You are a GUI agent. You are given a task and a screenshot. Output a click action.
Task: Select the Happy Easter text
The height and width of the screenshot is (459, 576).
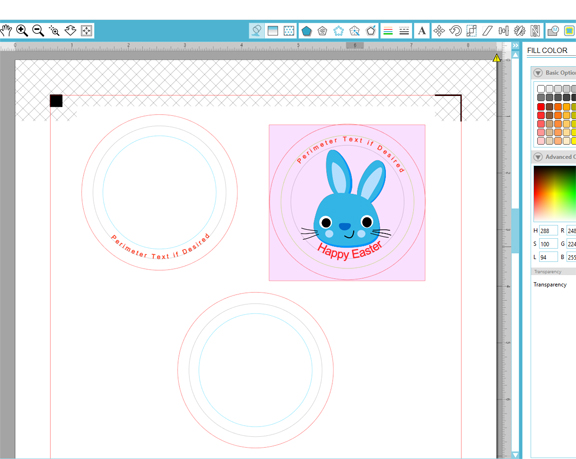(x=350, y=251)
